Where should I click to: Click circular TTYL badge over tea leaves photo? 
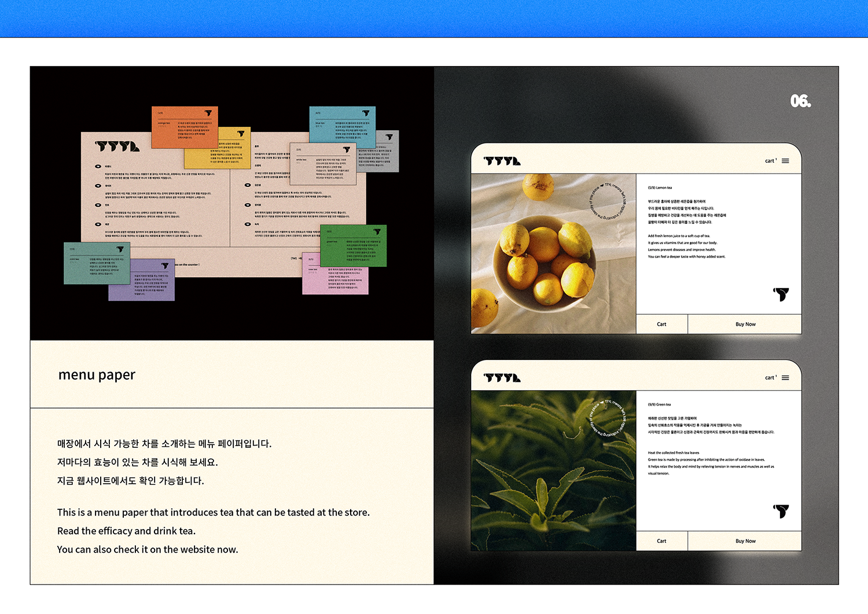[x=607, y=418]
